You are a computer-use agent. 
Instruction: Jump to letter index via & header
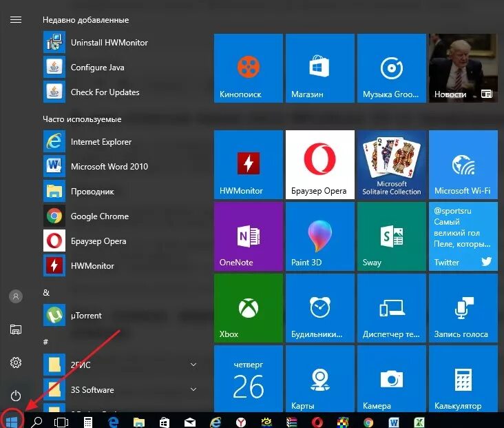(46, 292)
